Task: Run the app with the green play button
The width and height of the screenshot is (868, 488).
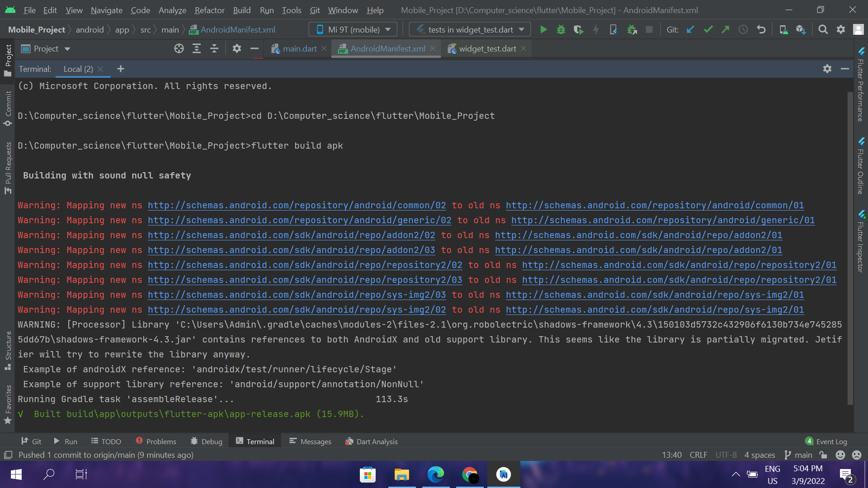Action: point(543,30)
